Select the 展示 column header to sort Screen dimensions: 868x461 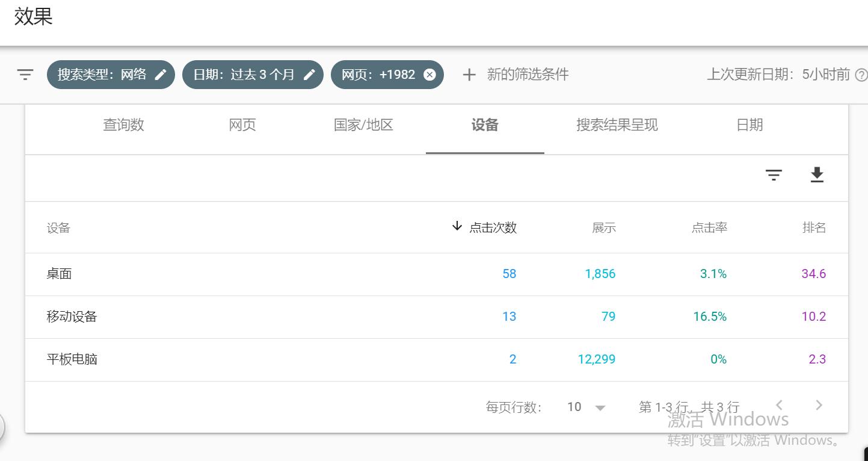click(603, 227)
